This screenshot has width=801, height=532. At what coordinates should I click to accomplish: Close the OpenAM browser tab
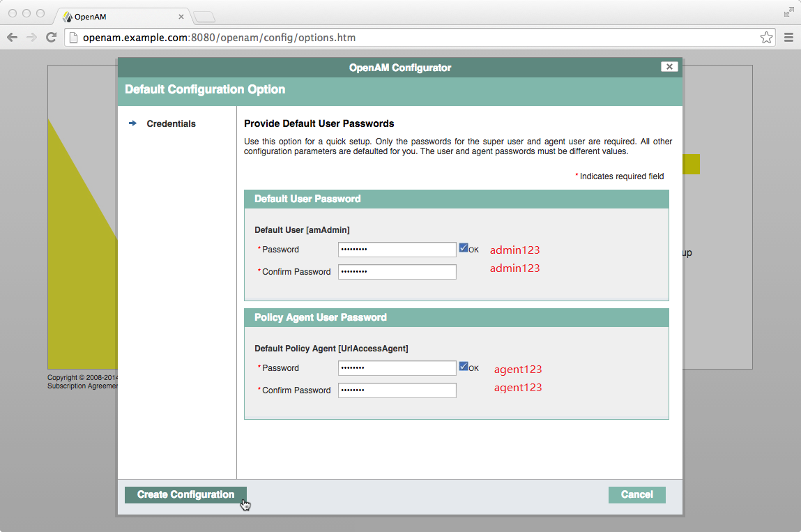(181, 17)
